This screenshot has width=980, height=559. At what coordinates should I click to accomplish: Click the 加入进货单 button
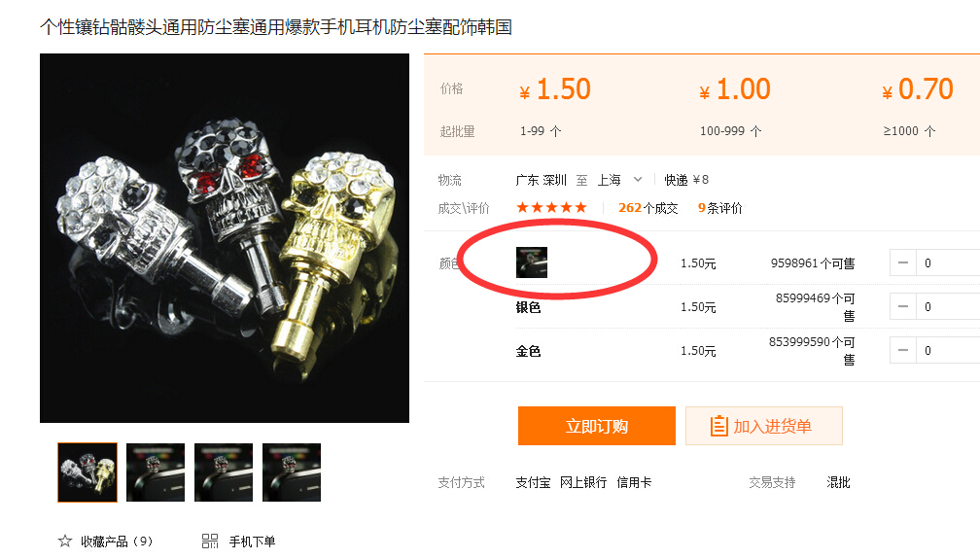(764, 426)
